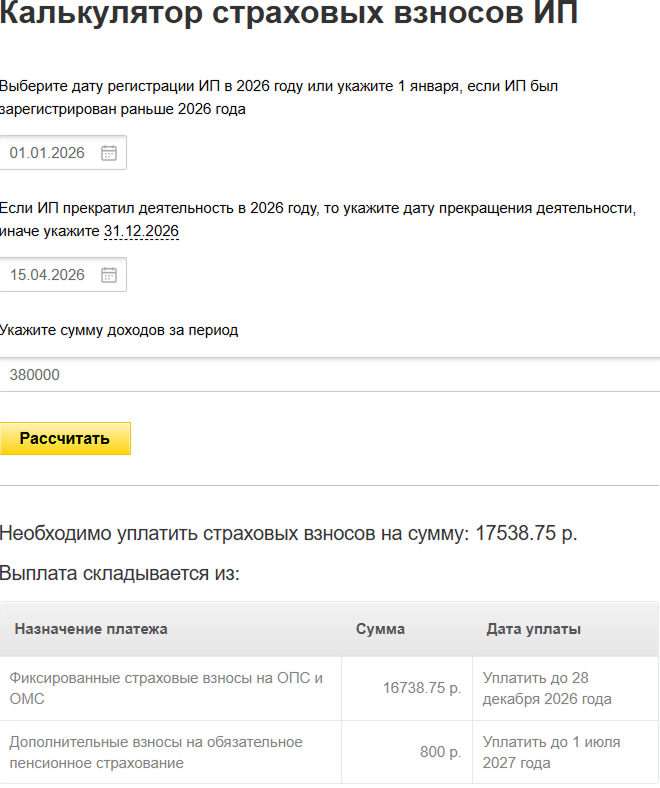Click the 800 р. amount cell
The height and width of the screenshot is (788, 660).
click(x=407, y=752)
